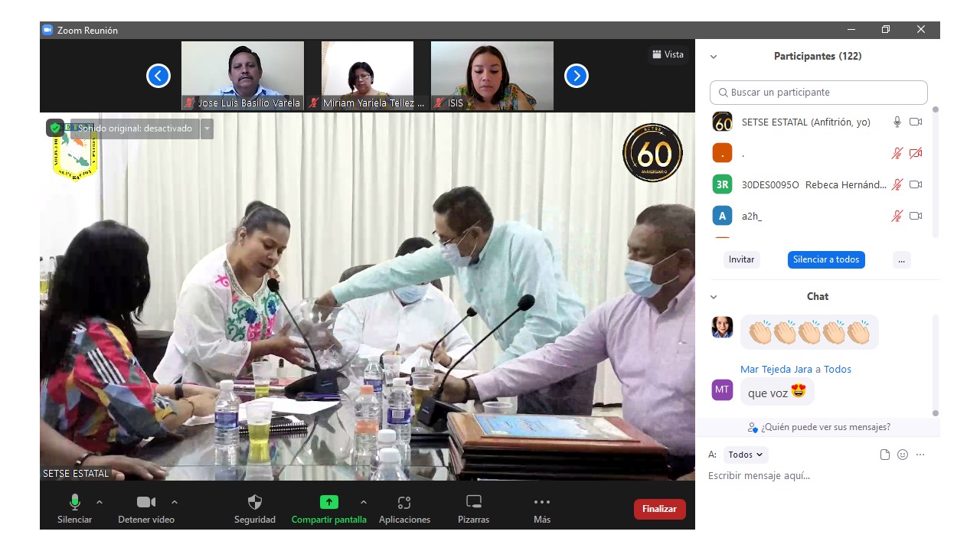Screen dimensions: 980x551
Task: Expand audio options arrow beside Silenciar
Action: pos(100,502)
